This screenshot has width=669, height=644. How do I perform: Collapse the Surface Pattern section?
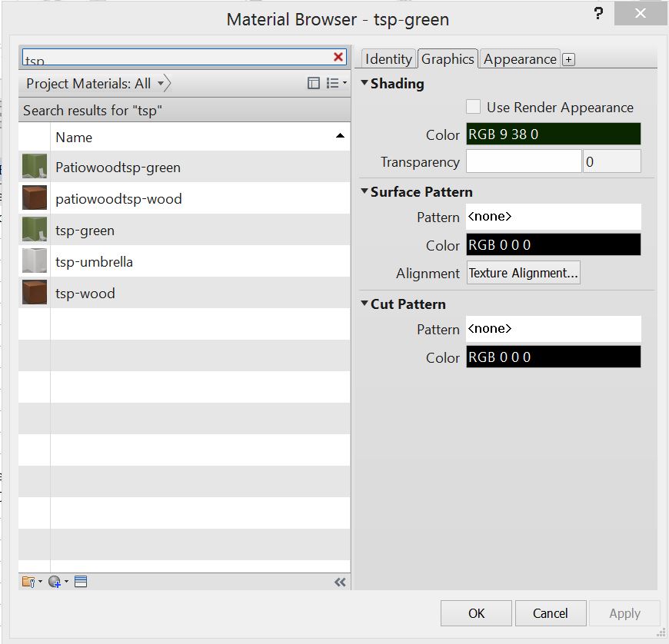pos(364,191)
